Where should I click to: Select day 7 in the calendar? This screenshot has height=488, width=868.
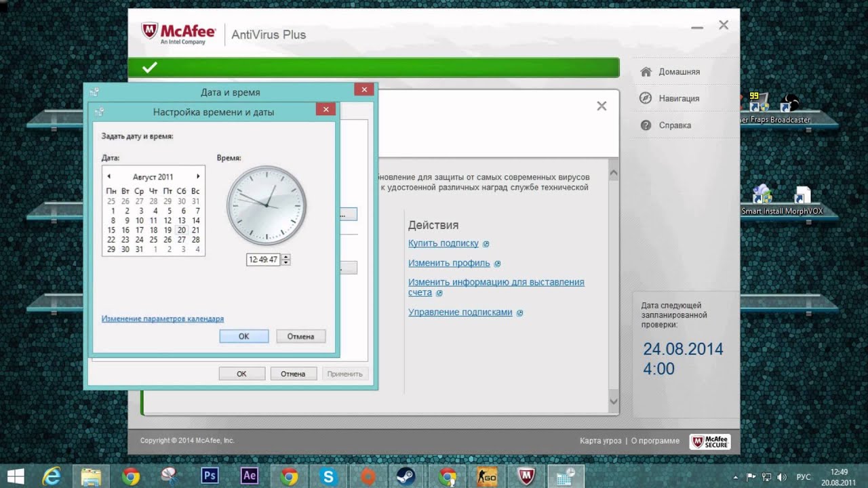pos(196,211)
